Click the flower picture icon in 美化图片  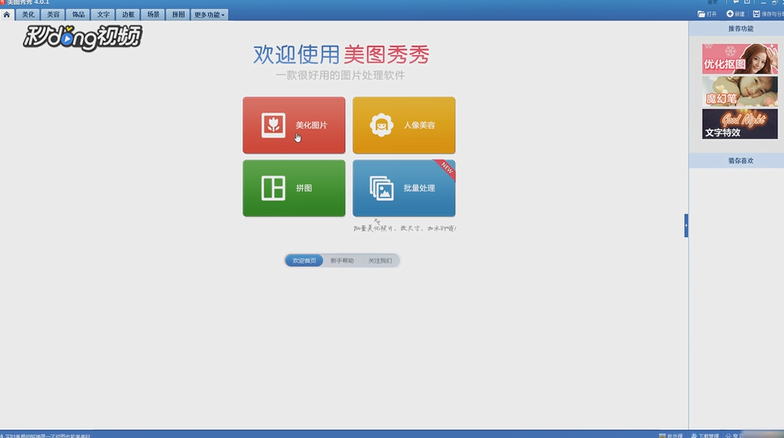point(273,125)
